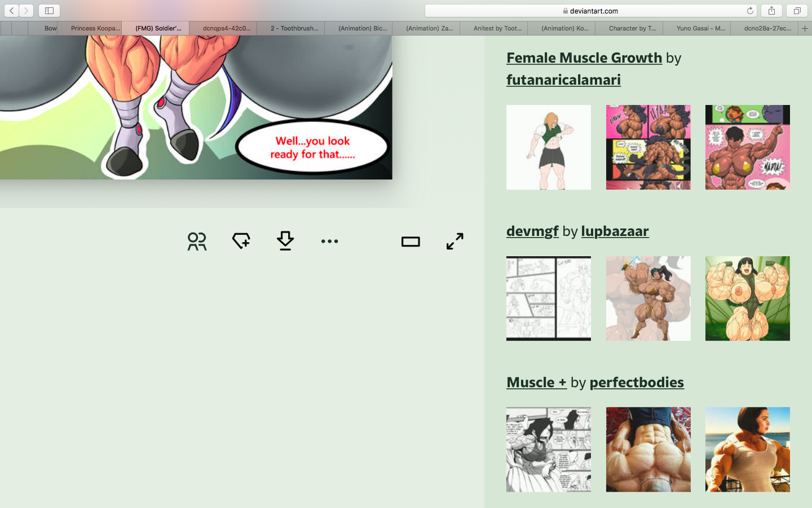Click the deviantart.com address bar

(590, 11)
